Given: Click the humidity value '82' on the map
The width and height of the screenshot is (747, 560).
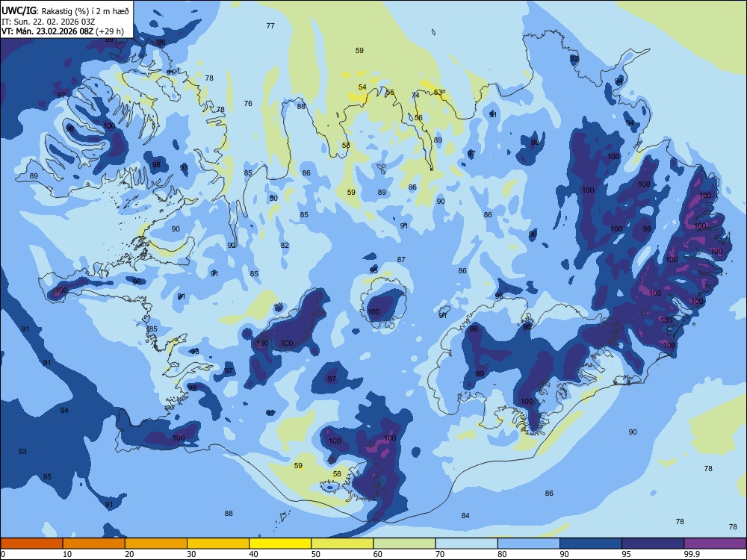Looking at the screenshot, I should pos(285,245).
